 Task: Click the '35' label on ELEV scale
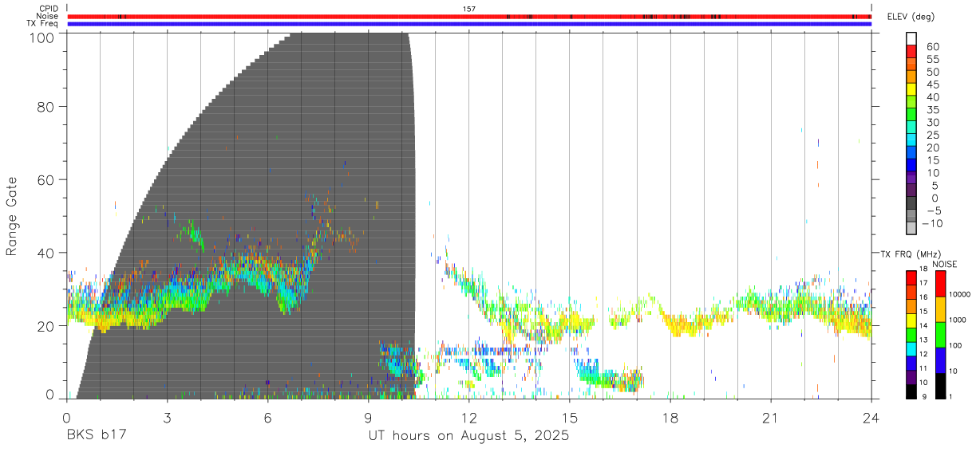(932, 110)
